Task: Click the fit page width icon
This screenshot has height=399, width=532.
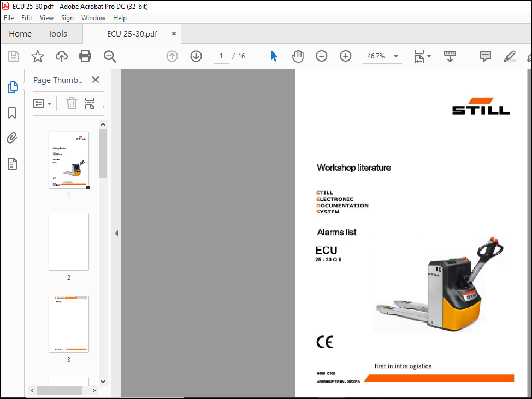Action: point(419,56)
